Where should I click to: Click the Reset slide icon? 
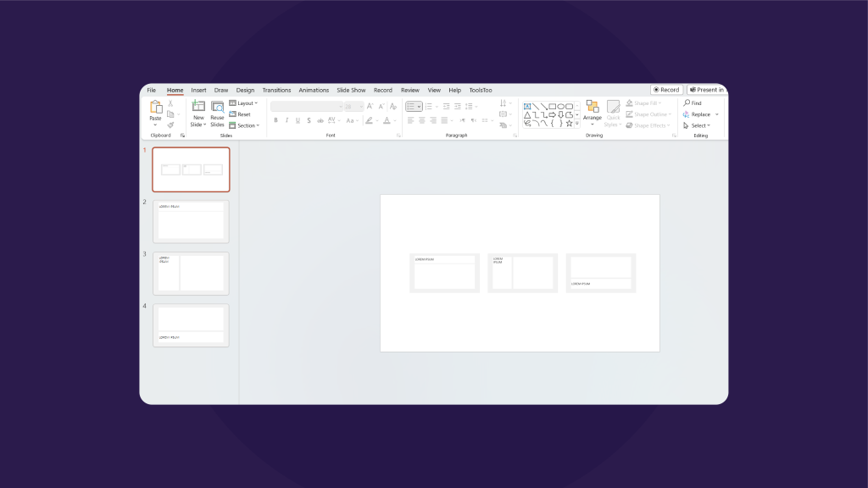[x=243, y=114]
